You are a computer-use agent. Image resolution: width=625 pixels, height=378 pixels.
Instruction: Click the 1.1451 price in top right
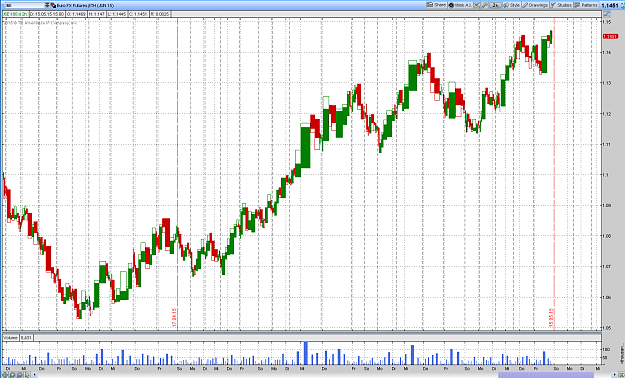610,5
